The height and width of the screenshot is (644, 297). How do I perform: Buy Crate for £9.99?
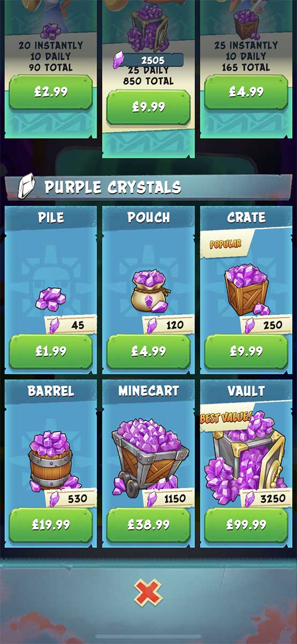point(246,352)
